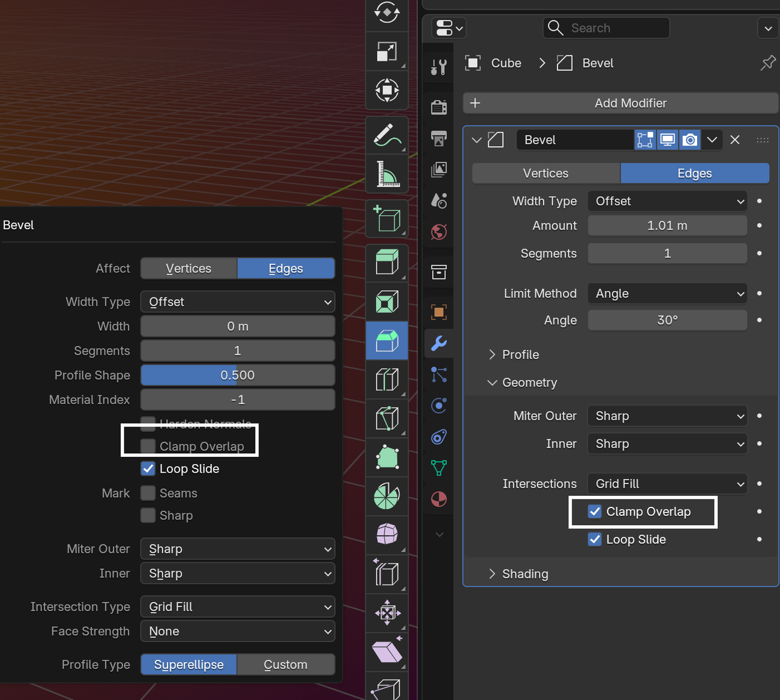Open the Limit Method dropdown
Screen dimensions: 780x700
tap(667, 294)
